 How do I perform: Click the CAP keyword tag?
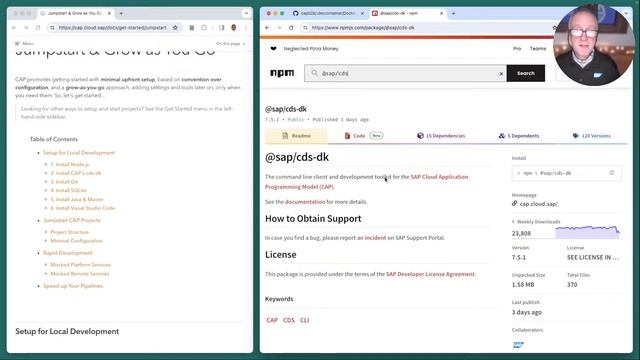pyautogui.click(x=272, y=320)
